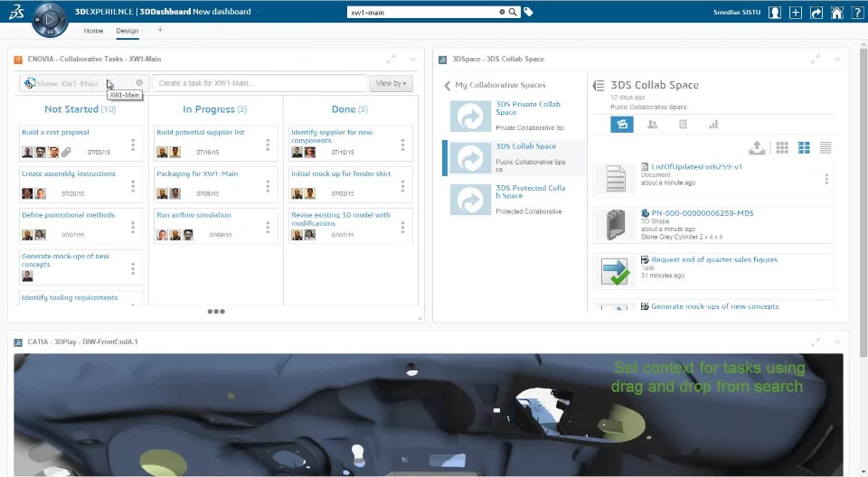Viewport: 868px width, 477px height.
Task: Maximize the 3DSpace widget
Action: click(x=816, y=59)
